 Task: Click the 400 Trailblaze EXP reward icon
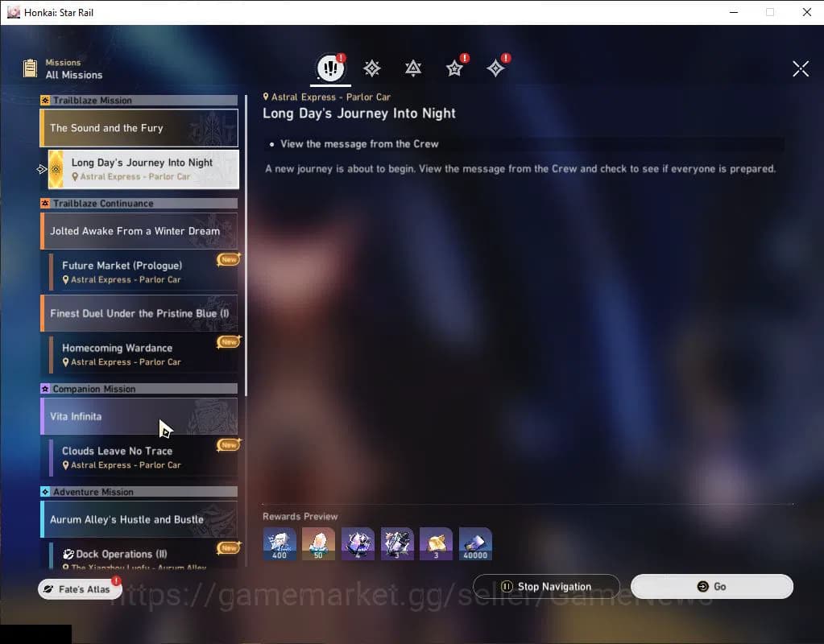(279, 544)
